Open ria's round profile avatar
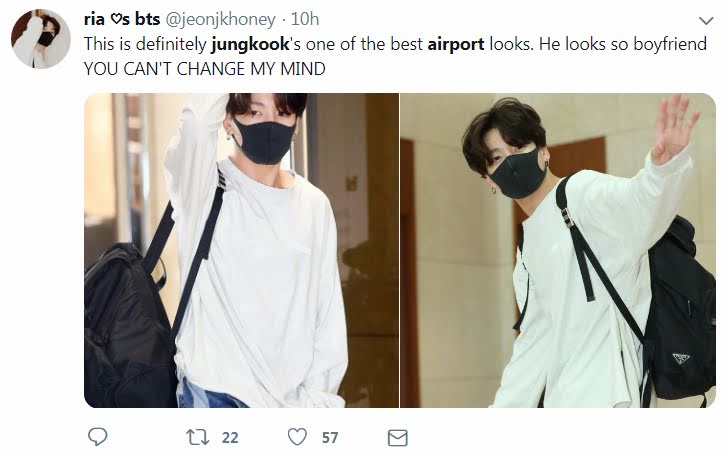Image resolution: width=724 pixels, height=459 pixels. [41, 39]
